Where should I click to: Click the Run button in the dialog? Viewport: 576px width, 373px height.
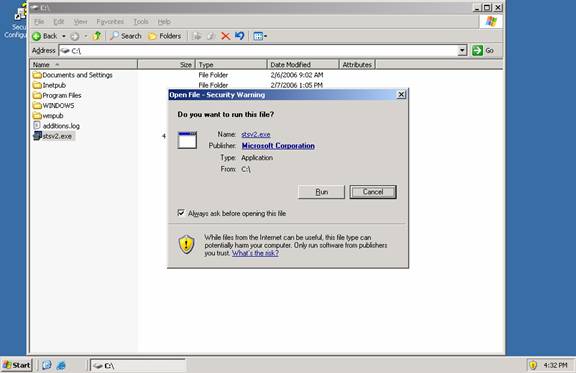point(321,192)
